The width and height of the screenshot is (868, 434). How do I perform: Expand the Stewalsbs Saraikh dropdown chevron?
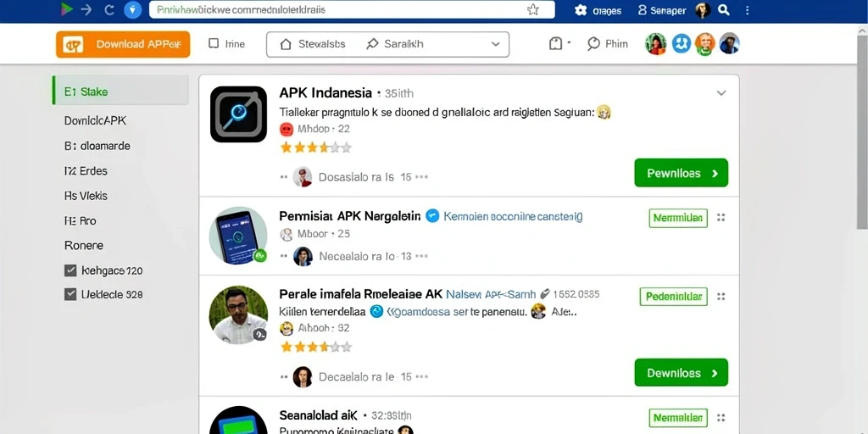pos(495,44)
